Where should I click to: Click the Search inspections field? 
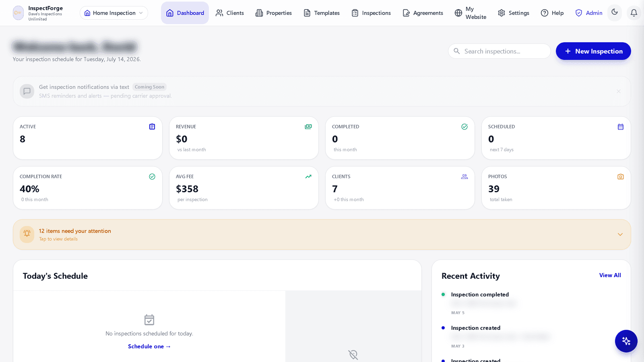pos(499,51)
